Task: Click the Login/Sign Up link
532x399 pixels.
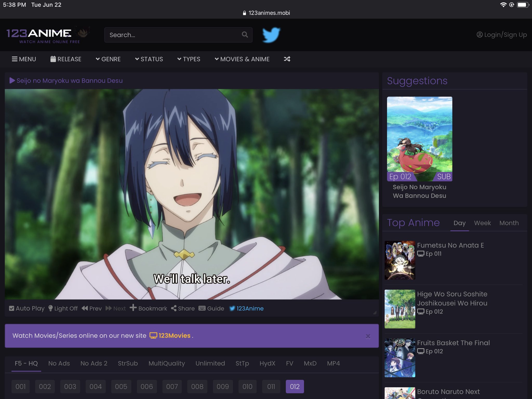Action: pos(502,35)
